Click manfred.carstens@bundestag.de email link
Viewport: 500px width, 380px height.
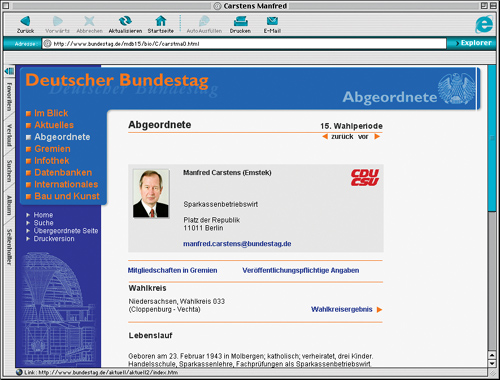(x=237, y=244)
